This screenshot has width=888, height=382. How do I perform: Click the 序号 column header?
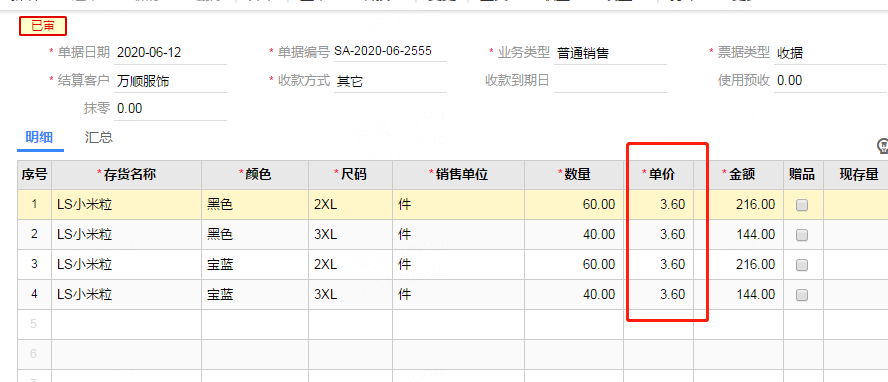pyautogui.click(x=35, y=175)
